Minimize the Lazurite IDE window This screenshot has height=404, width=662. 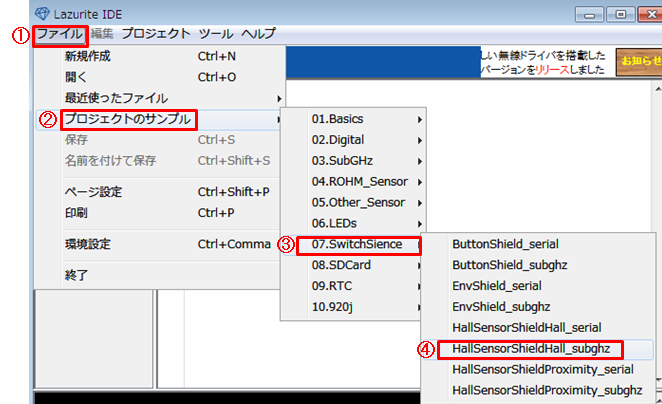[589, 15]
